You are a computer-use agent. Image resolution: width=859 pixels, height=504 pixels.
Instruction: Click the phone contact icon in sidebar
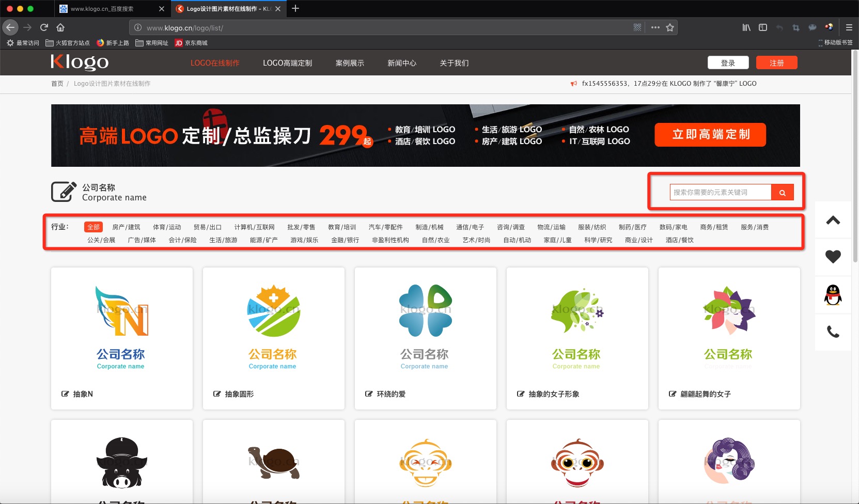(x=832, y=332)
